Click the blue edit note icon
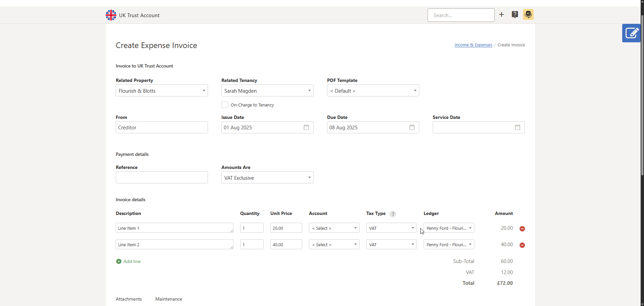644x306 pixels. click(x=631, y=33)
